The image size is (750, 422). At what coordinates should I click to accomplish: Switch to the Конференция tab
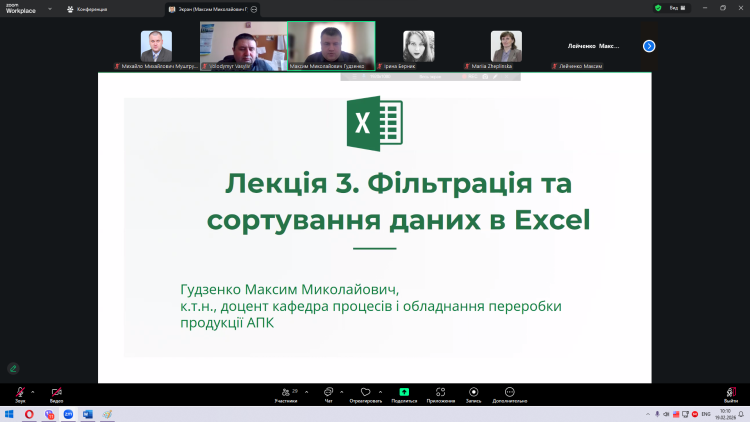tap(90, 8)
